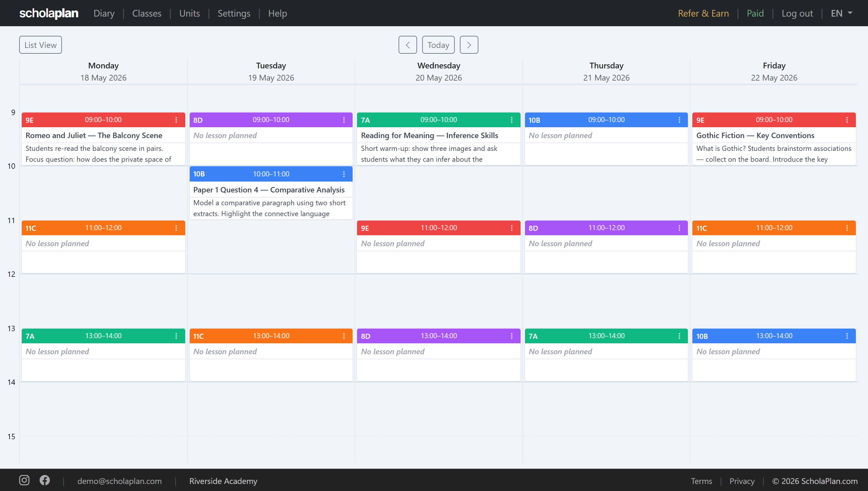Open options menu for Thursday 8D 11:00 lesson
Image resolution: width=868 pixels, height=491 pixels.
pyautogui.click(x=679, y=228)
